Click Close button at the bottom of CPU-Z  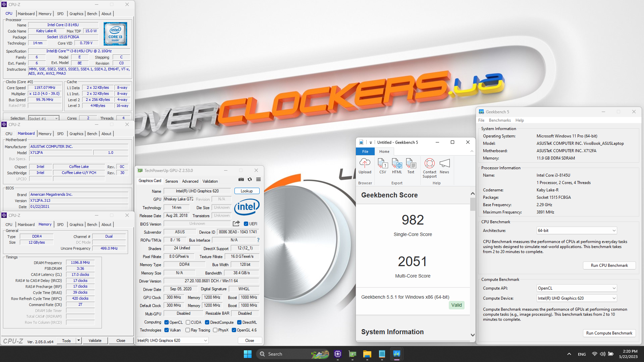[121, 341]
